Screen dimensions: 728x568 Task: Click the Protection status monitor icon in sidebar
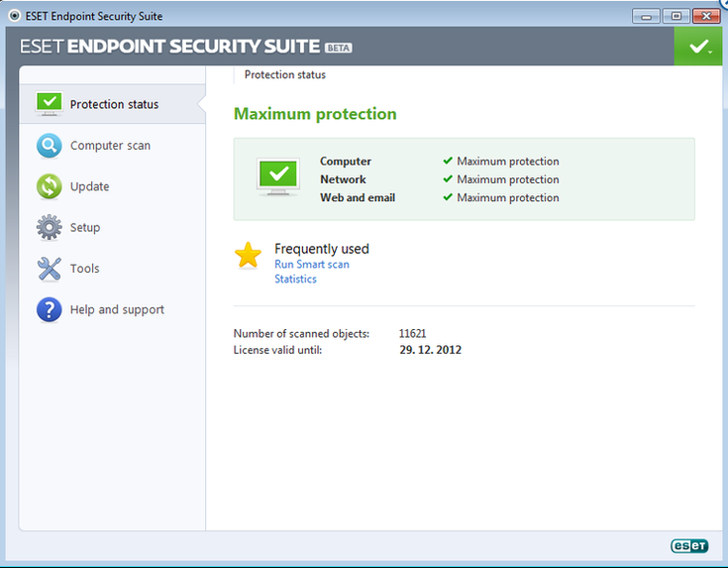[x=50, y=103]
